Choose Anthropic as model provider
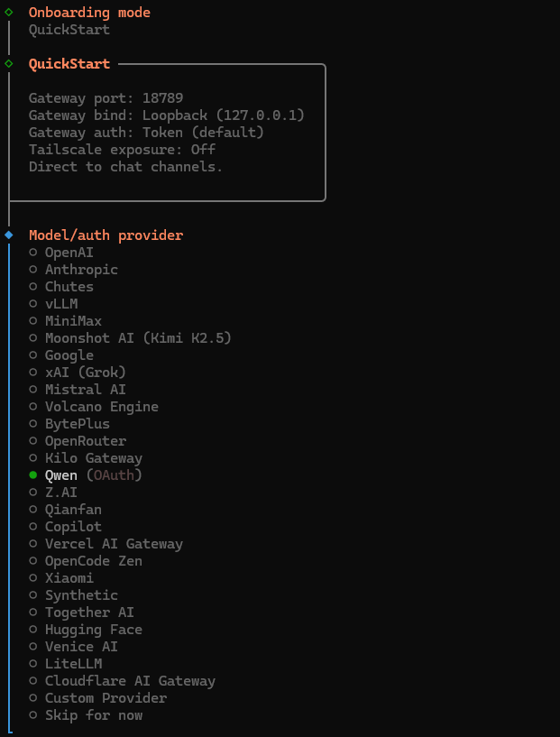The width and height of the screenshot is (560, 737). pyautogui.click(x=73, y=270)
